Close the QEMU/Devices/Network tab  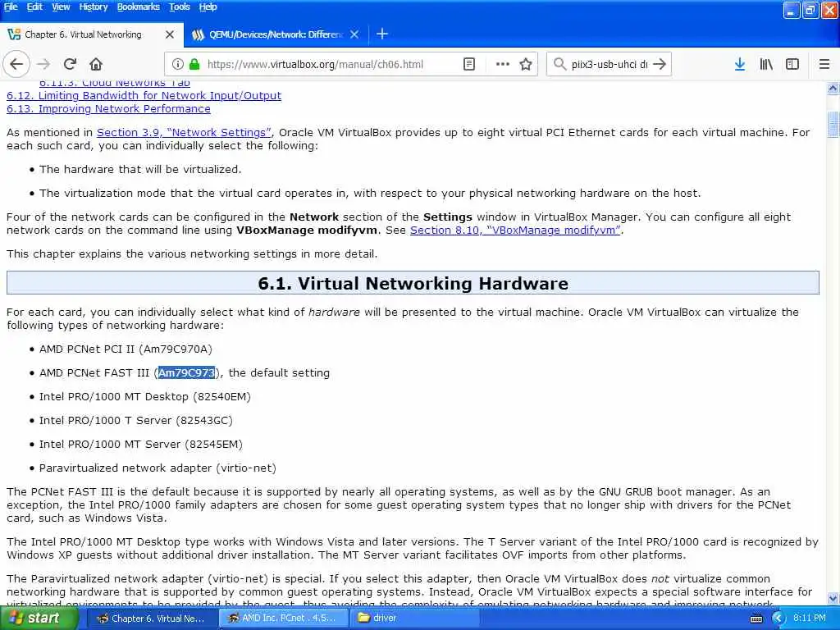tap(354, 34)
